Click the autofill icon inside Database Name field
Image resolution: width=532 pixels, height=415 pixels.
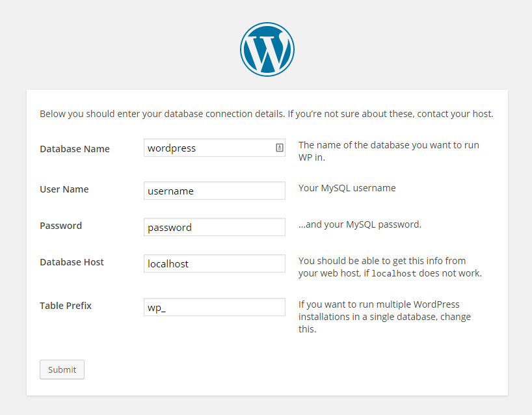pos(280,148)
